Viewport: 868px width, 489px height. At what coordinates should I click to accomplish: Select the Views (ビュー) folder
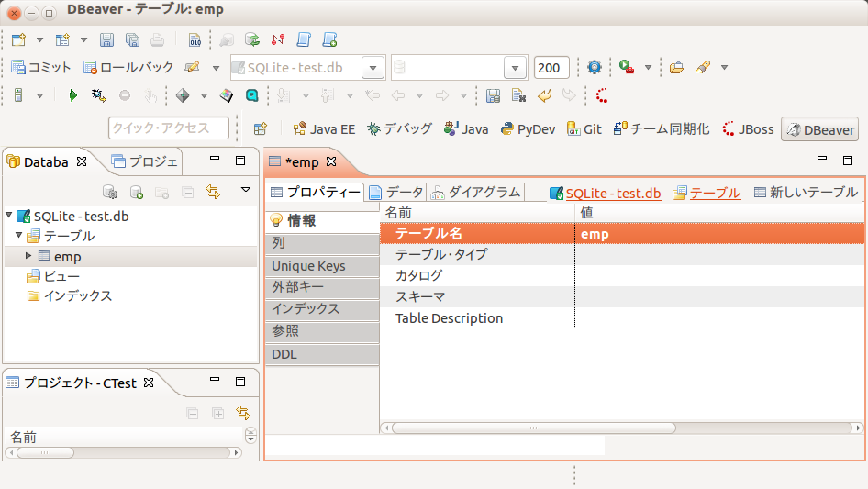[x=54, y=276]
